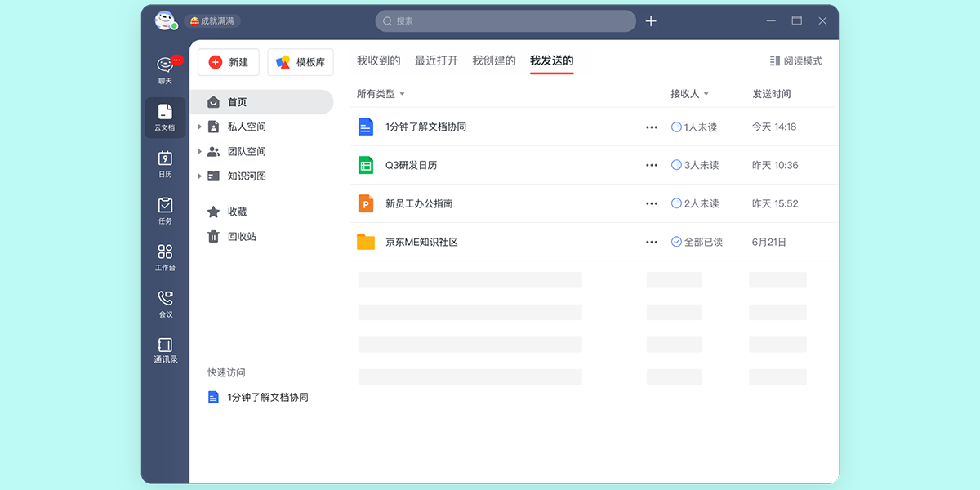Toggle 阅读模式 reading mode
Image resolution: width=980 pixels, height=490 pixels.
coord(796,60)
